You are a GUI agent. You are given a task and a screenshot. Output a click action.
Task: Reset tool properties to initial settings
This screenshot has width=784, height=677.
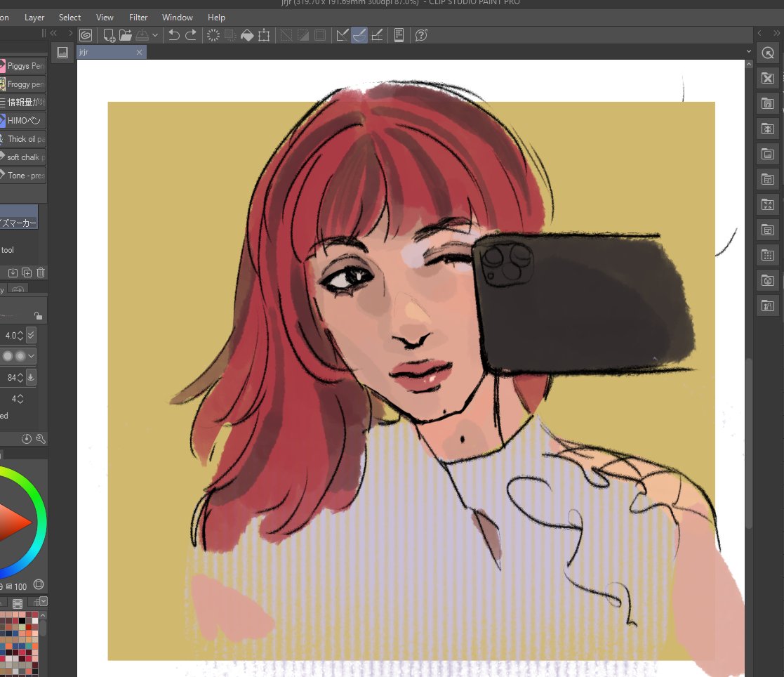coord(27,439)
